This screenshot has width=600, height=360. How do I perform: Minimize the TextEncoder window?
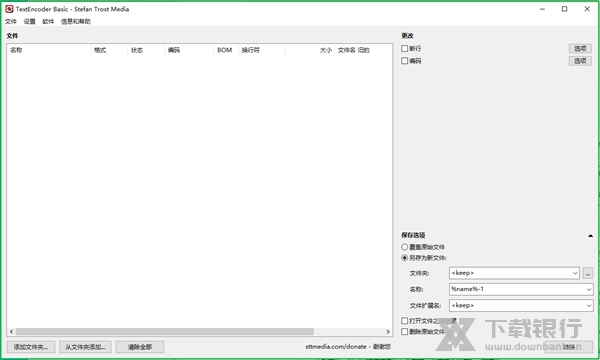pyautogui.click(x=542, y=9)
